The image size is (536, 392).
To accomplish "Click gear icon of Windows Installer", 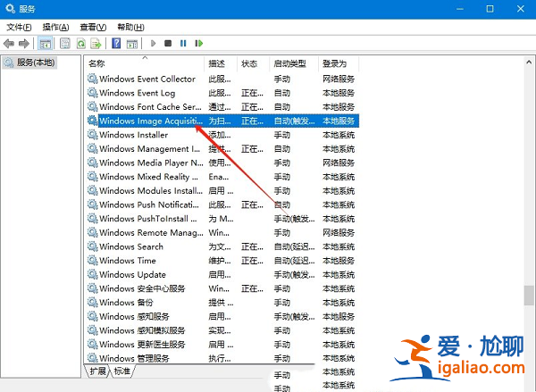I will (x=92, y=135).
